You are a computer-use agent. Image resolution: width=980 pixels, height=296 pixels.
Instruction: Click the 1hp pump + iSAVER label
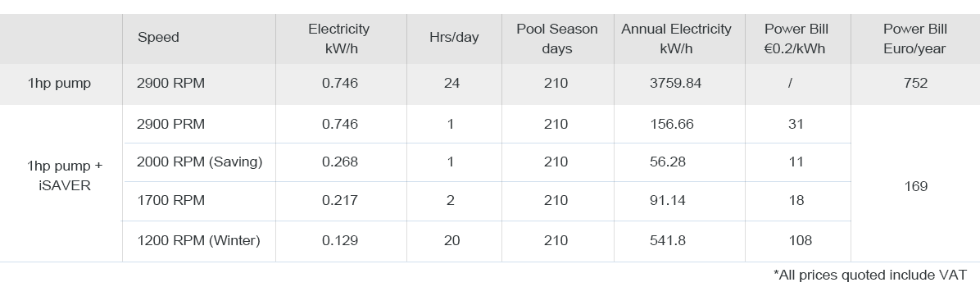pos(65,175)
